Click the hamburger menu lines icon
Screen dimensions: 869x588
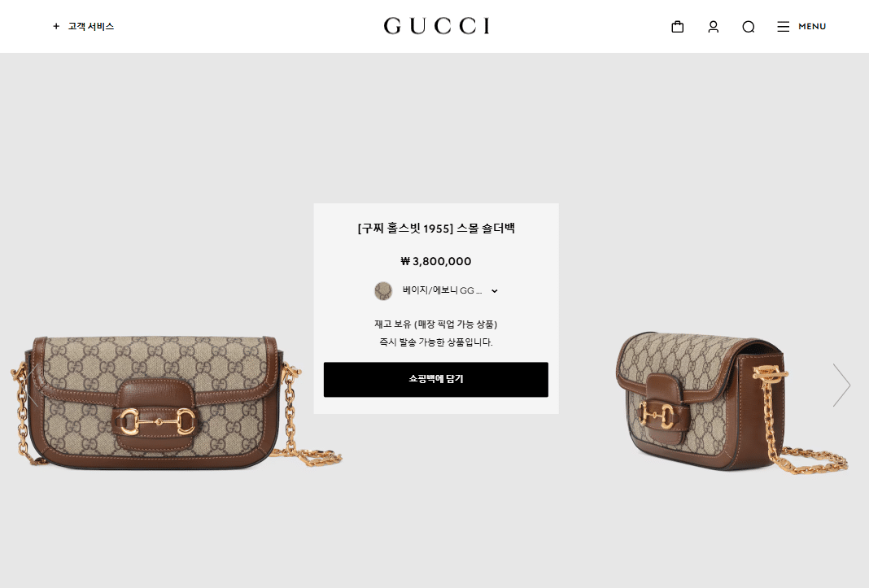pos(783,27)
